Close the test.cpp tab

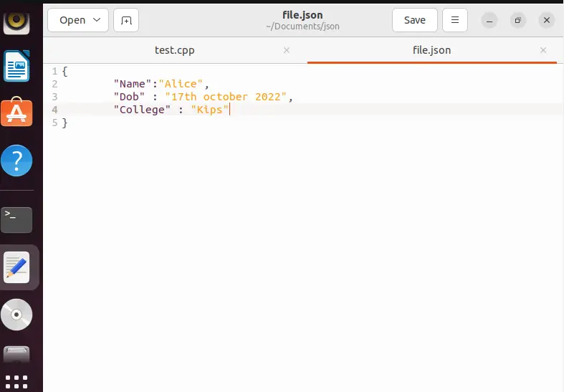point(287,50)
